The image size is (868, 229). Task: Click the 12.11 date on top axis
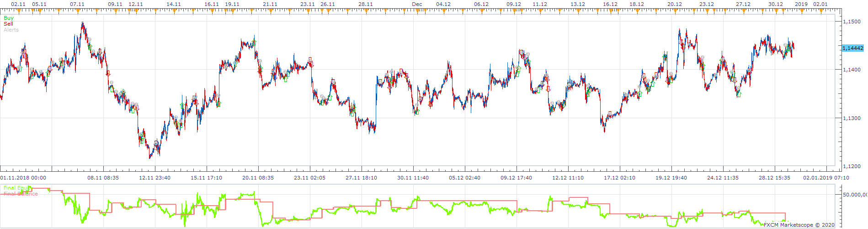(136, 4)
